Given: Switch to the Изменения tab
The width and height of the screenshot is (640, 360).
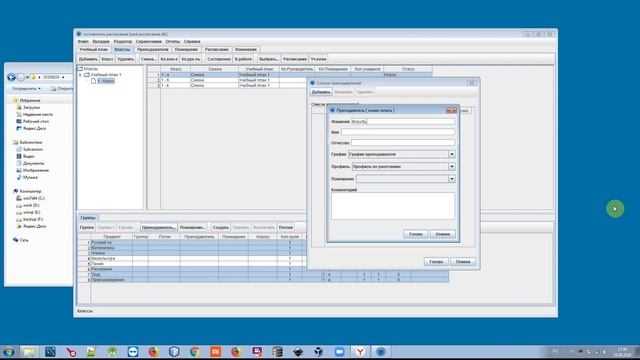Looking at the screenshot, I should 246,49.
